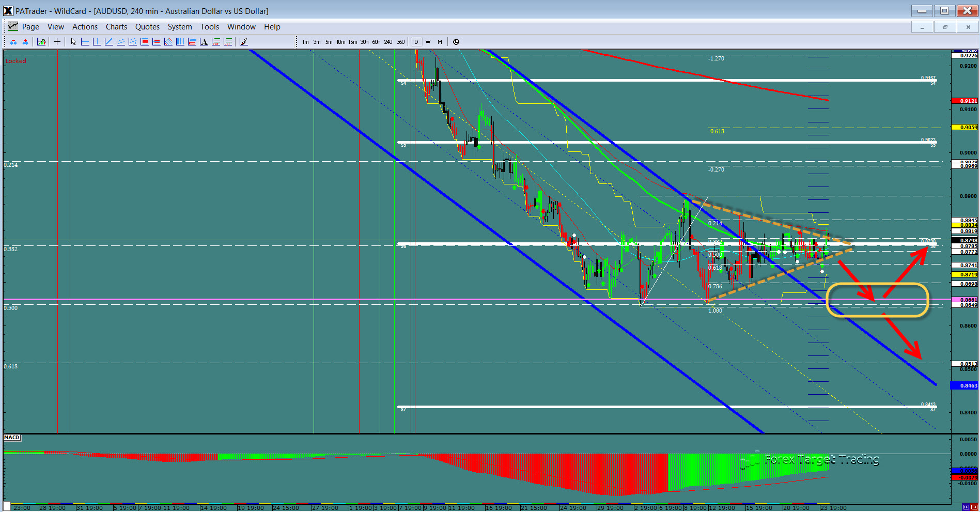Image resolution: width=980 pixels, height=512 pixels.
Task: Select the regression channel tool labeled LR
Action: point(132,42)
